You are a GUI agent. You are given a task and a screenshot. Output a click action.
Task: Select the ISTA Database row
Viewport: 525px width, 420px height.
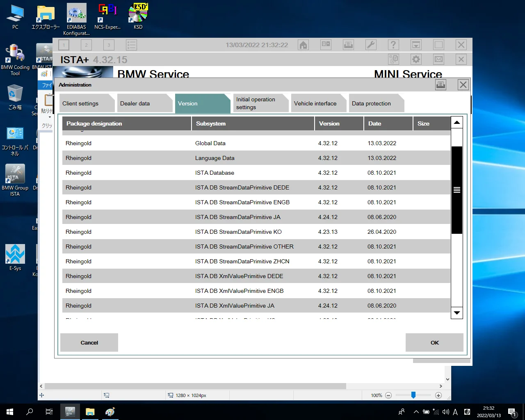[x=256, y=173]
